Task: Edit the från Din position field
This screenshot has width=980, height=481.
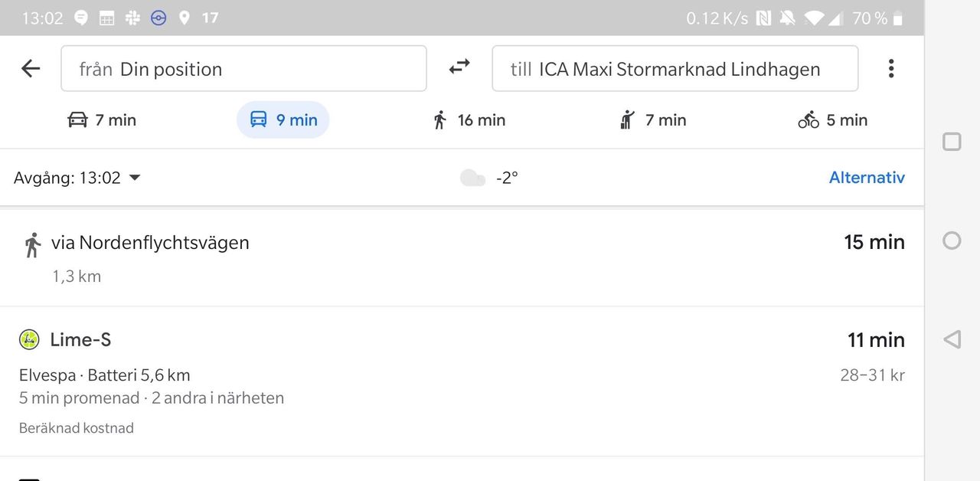Action: [243, 68]
